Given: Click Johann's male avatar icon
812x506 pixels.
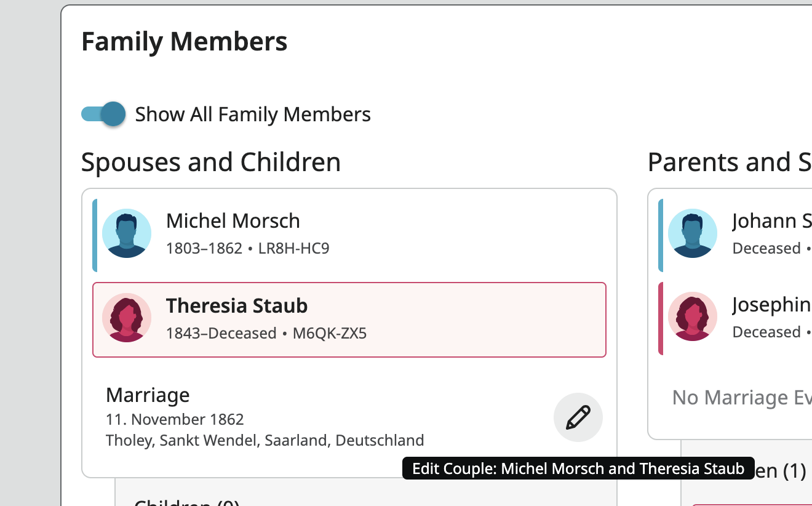Looking at the screenshot, I should [693, 233].
